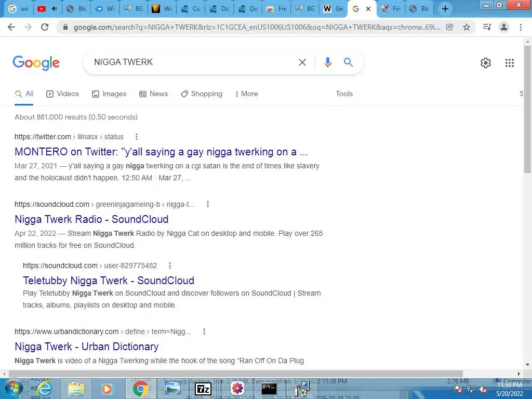Click inside the Chrome address bar
Screen dimensions: 532x399
click(256, 27)
